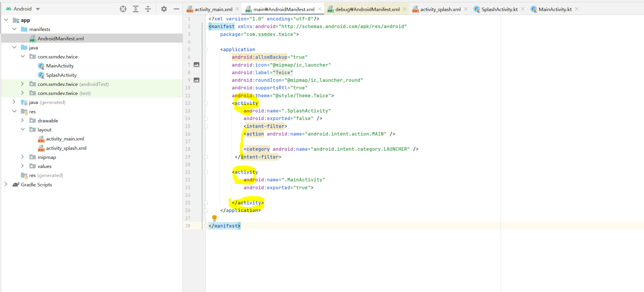Toggle the fold marker on MainActivity activity line
The width and height of the screenshot is (644, 292).
click(x=206, y=172)
